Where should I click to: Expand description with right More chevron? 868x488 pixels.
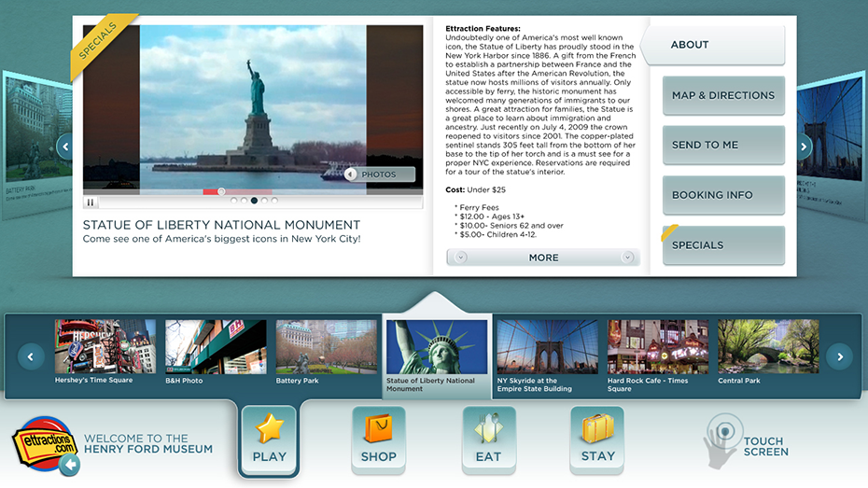[x=627, y=258]
